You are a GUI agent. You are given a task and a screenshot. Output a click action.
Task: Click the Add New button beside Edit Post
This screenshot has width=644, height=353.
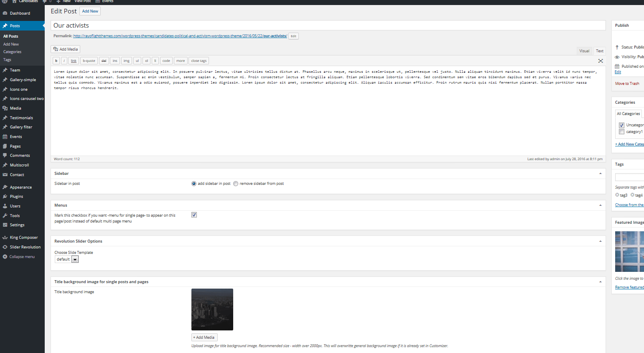point(90,11)
